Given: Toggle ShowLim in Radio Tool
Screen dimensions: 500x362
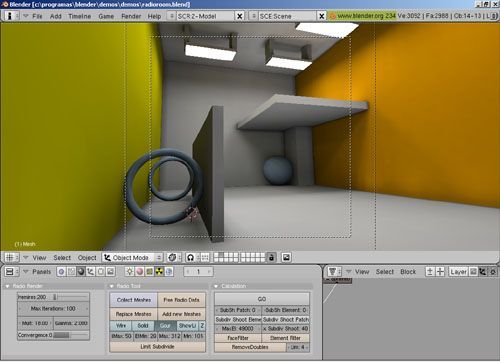Looking at the screenshot, I should [x=187, y=326].
